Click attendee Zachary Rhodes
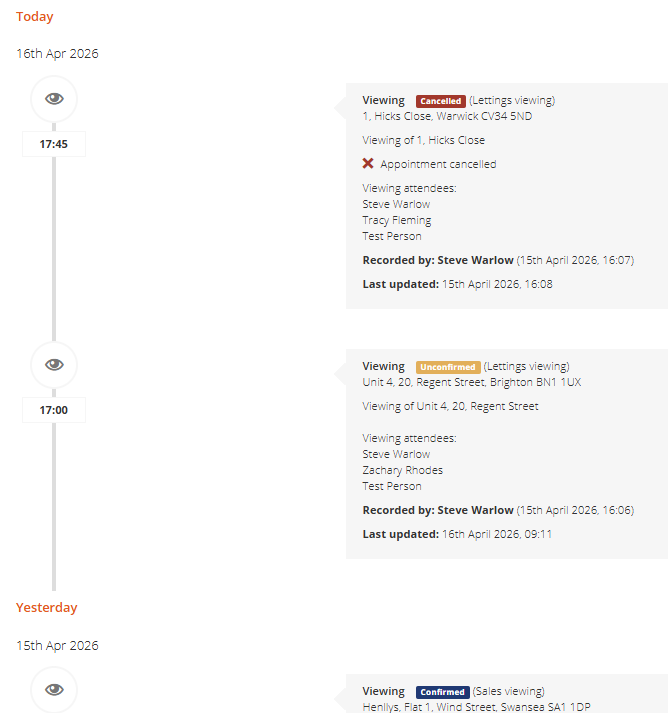The image size is (668, 713). tap(402, 470)
